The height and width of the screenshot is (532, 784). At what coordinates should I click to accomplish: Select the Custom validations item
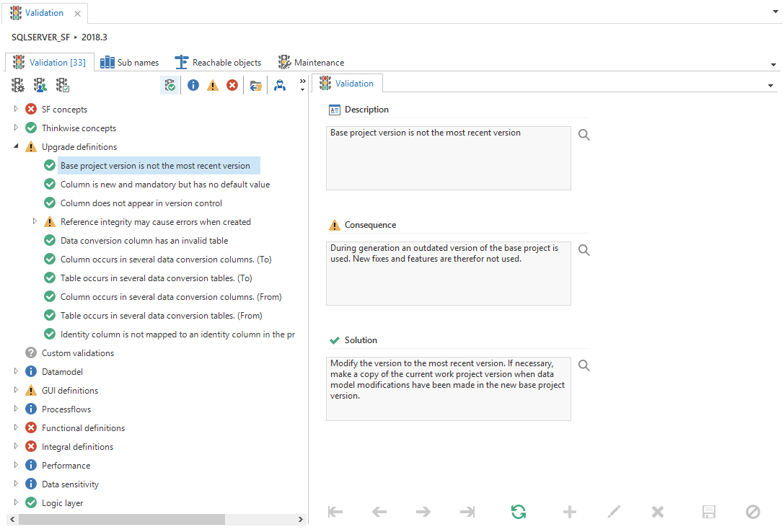point(77,353)
